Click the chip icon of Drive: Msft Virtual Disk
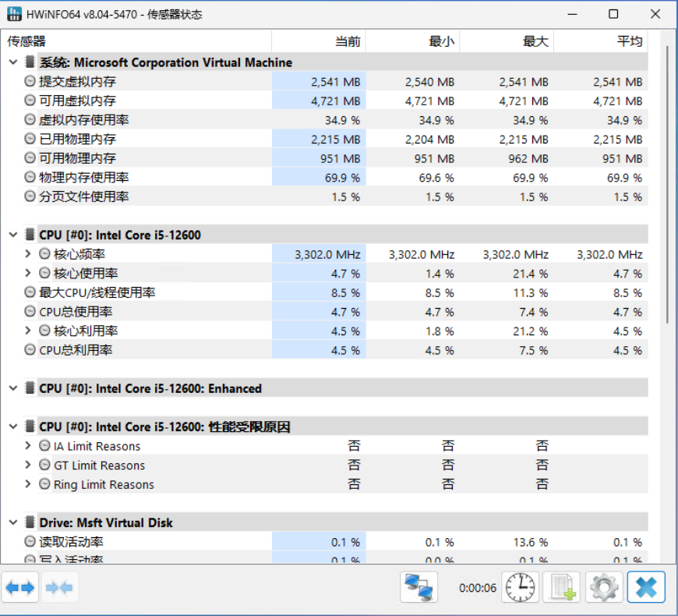 pyautogui.click(x=30, y=522)
